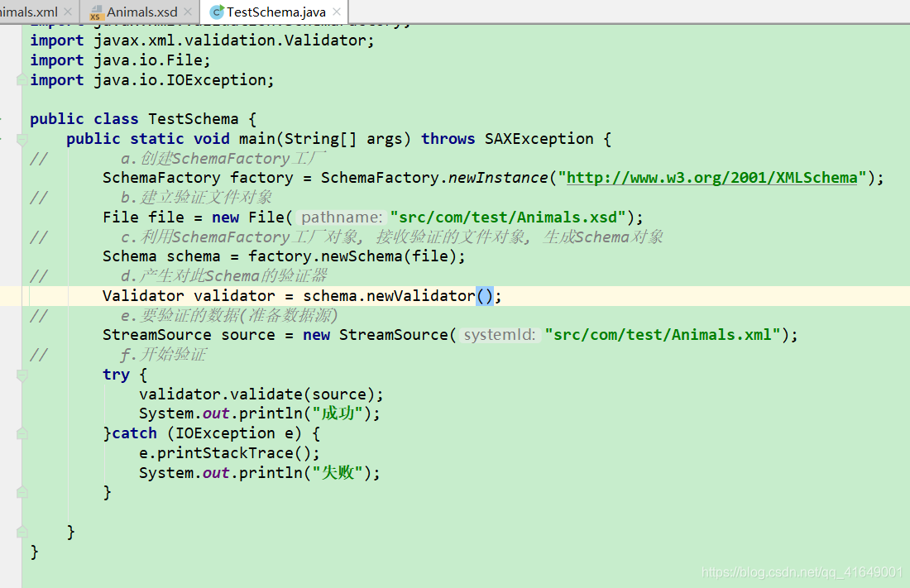Click comment 'e.要验证的数据(准备数据源)'

click(229, 315)
